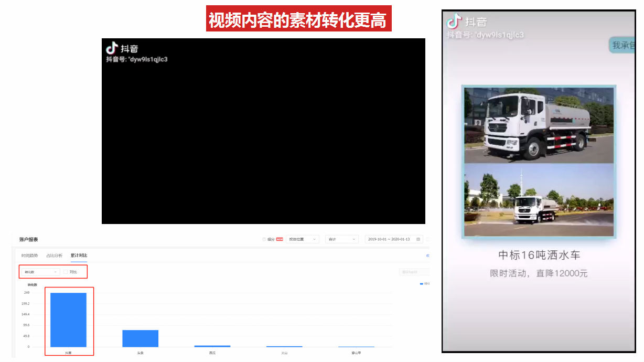
Task: Click the NEW badge beside 细分
Action: (280, 239)
